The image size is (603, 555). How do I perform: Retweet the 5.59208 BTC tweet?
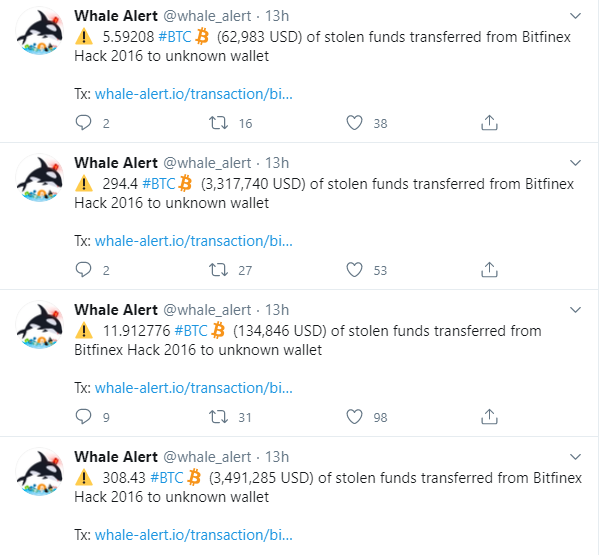(x=219, y=123)
